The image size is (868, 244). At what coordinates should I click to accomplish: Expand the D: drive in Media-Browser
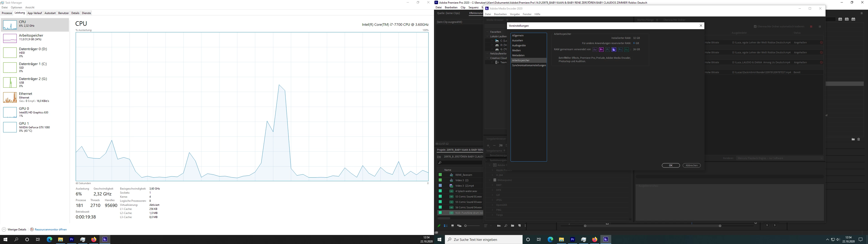tap(492, 45)
